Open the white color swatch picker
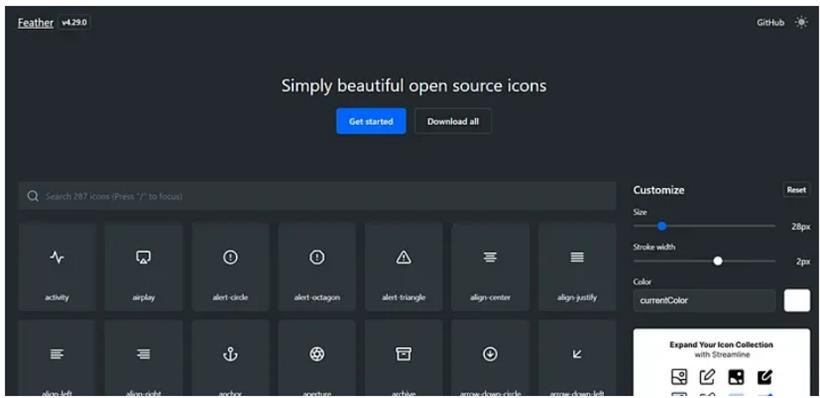 [797, 301]
